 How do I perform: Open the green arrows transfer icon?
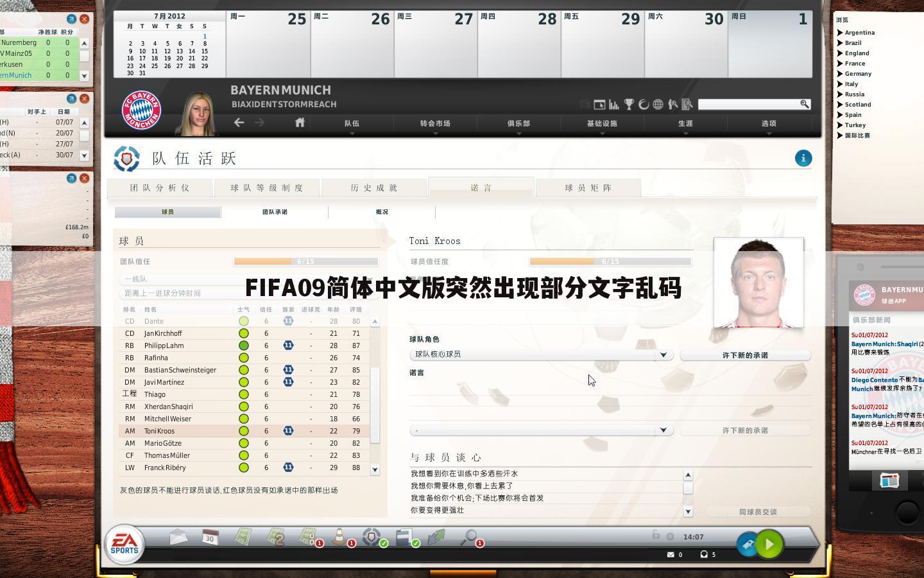click(x=436, y=537)
